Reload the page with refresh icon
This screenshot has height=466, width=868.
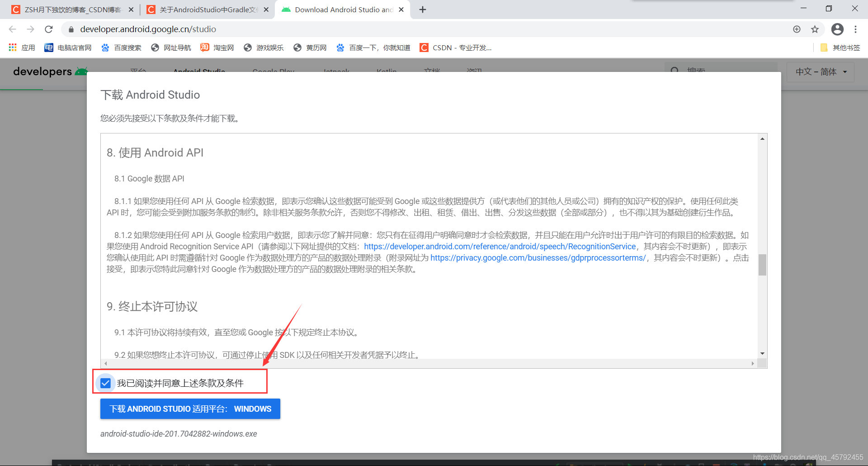coord(49,29)
